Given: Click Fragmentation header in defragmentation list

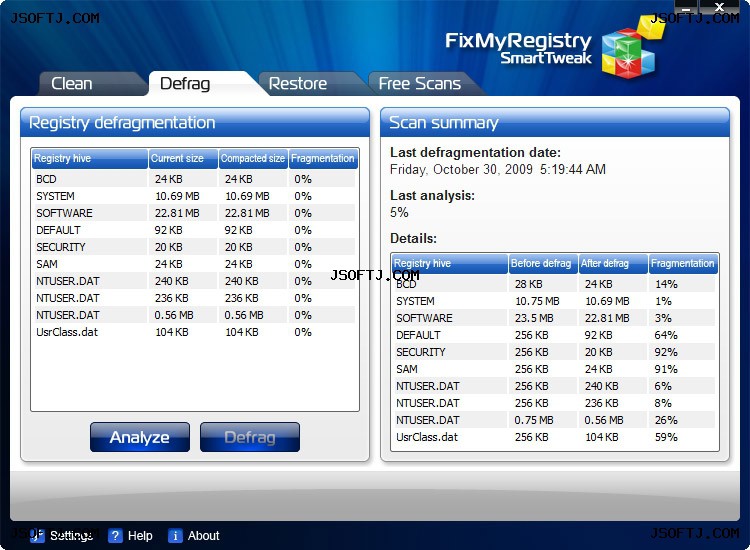Looking at the screenshot, I should [x=323, y=159].
